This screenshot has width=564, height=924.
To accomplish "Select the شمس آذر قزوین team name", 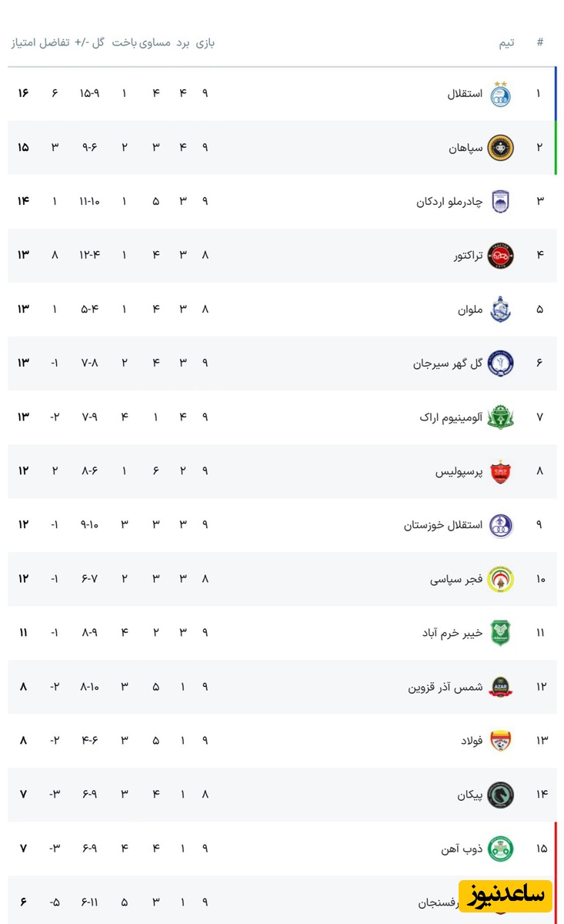I will (446, 687).
